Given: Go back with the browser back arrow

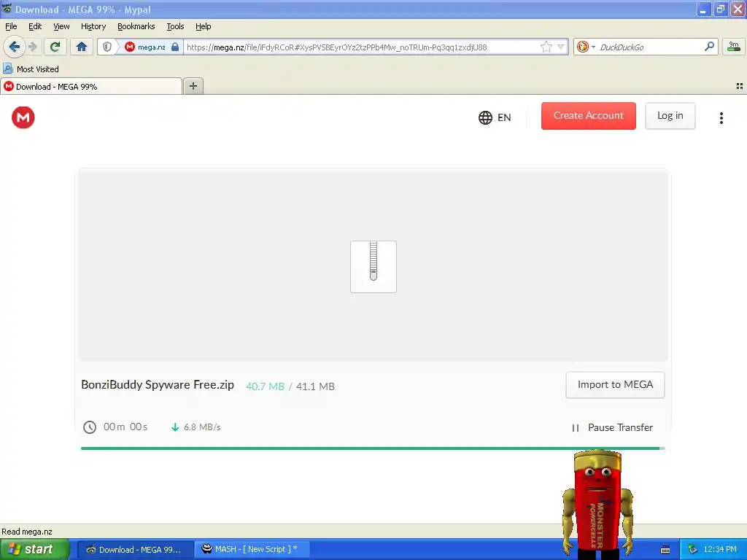Looking at the screenshot, I should (x=15, y=47).
